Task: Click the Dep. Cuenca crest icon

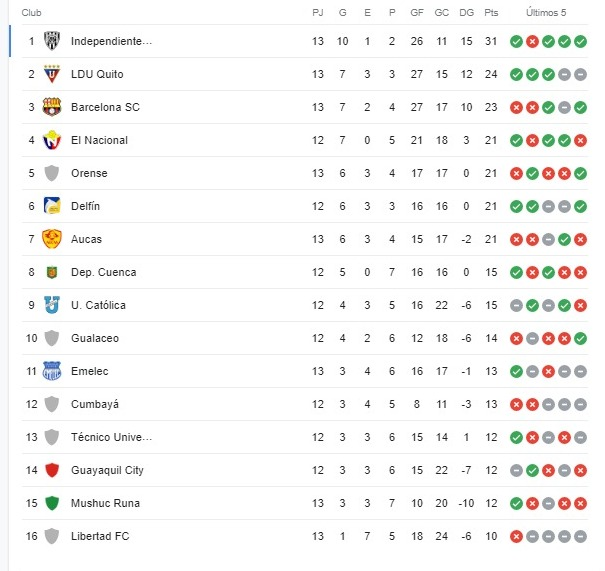Action: tap(52, 272)
